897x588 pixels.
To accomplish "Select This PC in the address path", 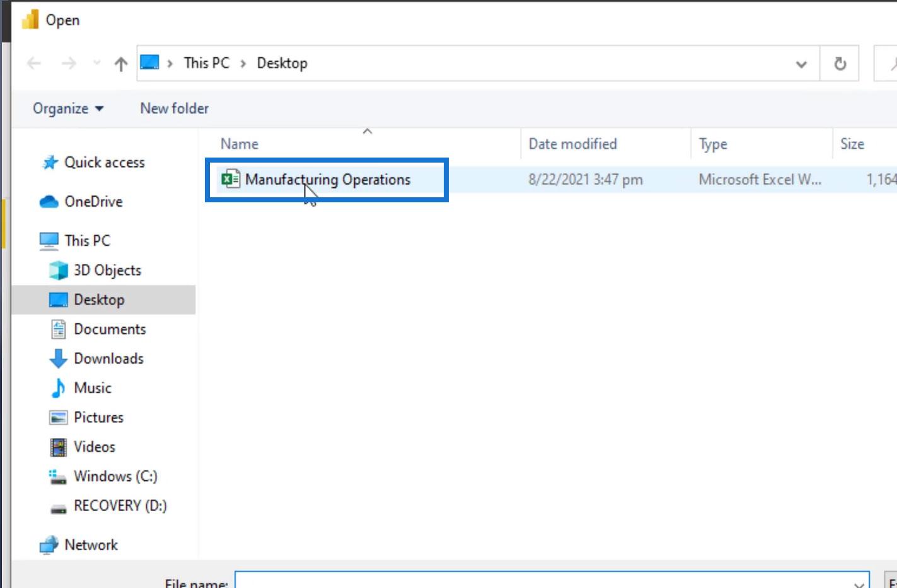I will click(x=207, y=63).
